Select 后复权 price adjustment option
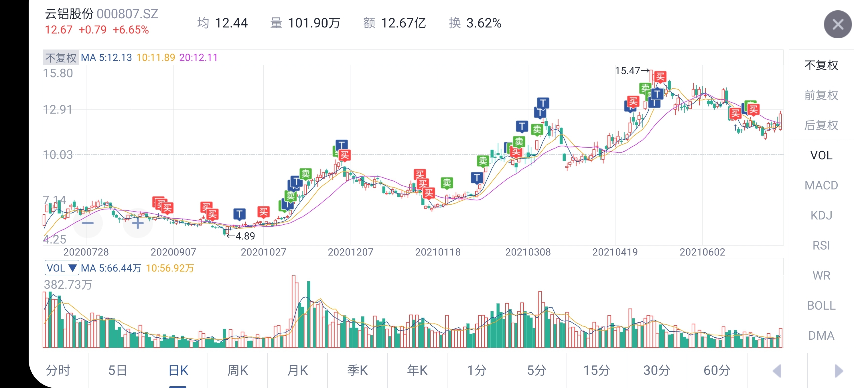Screen dimensions: 868x388 821,125
